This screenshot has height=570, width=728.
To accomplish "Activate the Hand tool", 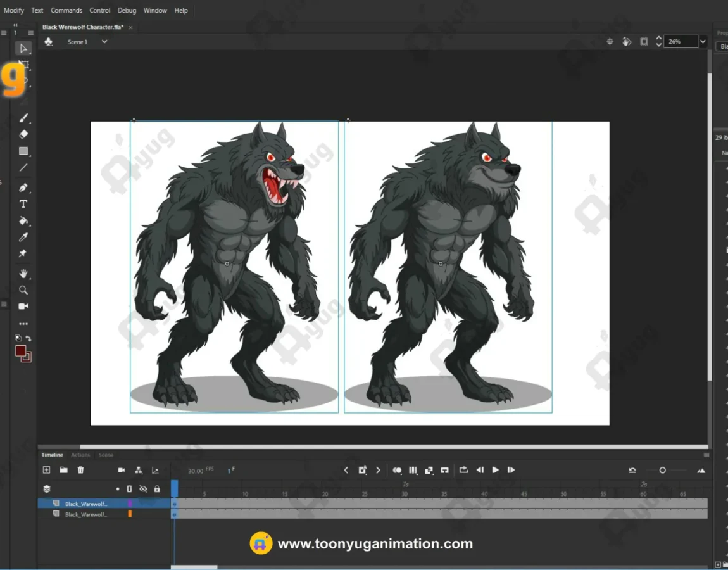I will pos(23,274).
